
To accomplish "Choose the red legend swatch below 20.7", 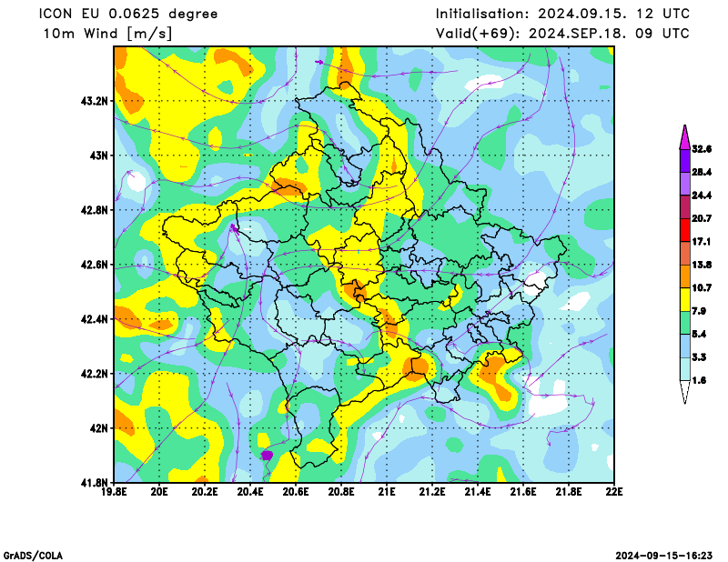I will pyautogui.click(x=685, y=230).
